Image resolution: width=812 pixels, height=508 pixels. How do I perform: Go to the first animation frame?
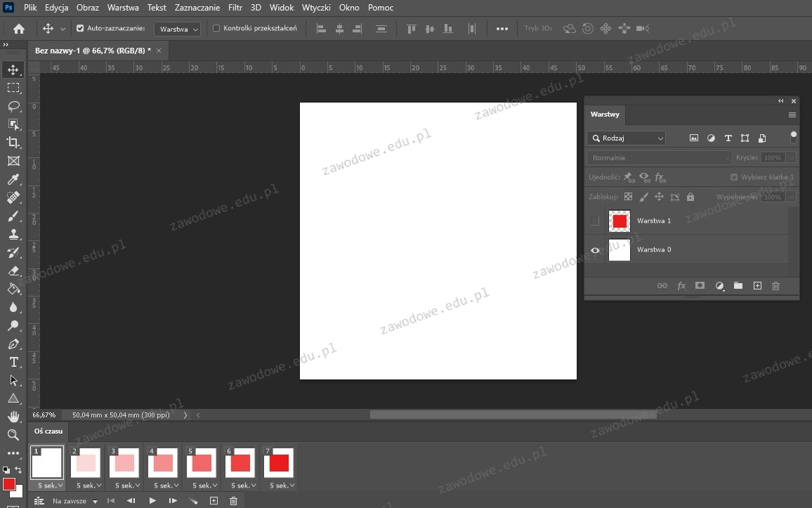tap(111, 501)
